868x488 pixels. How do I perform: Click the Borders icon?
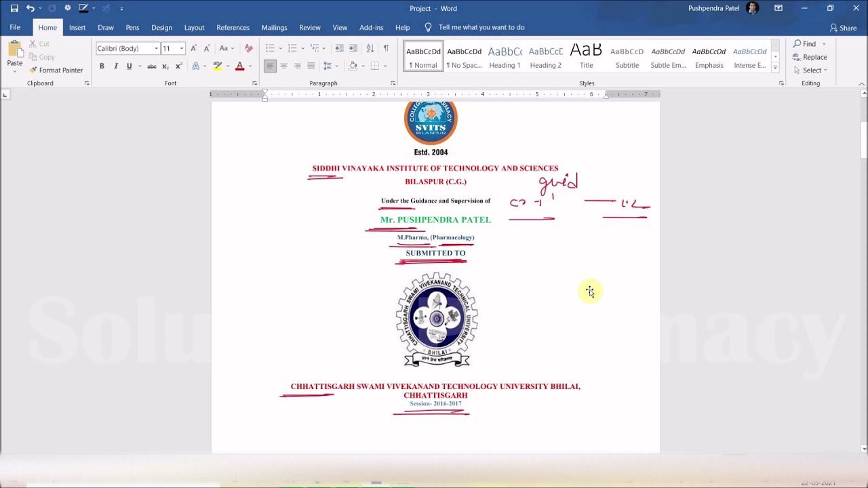click(374, 66)
